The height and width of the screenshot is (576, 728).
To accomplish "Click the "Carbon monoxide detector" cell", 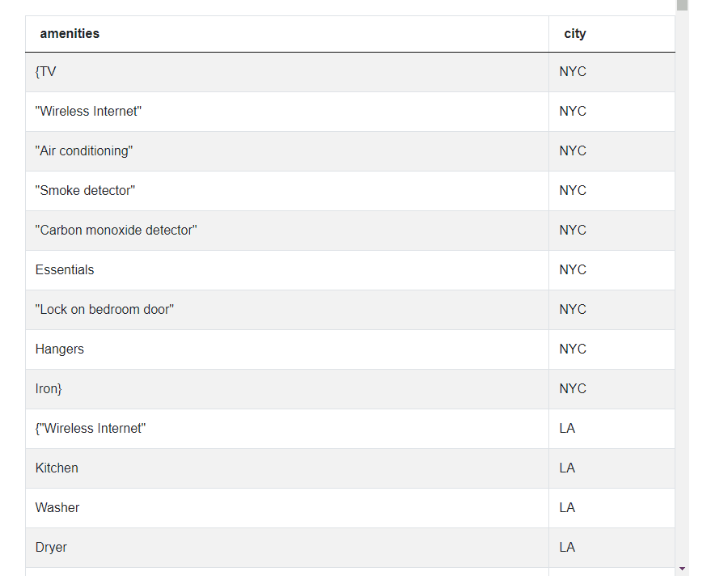I will coord(116,230).
